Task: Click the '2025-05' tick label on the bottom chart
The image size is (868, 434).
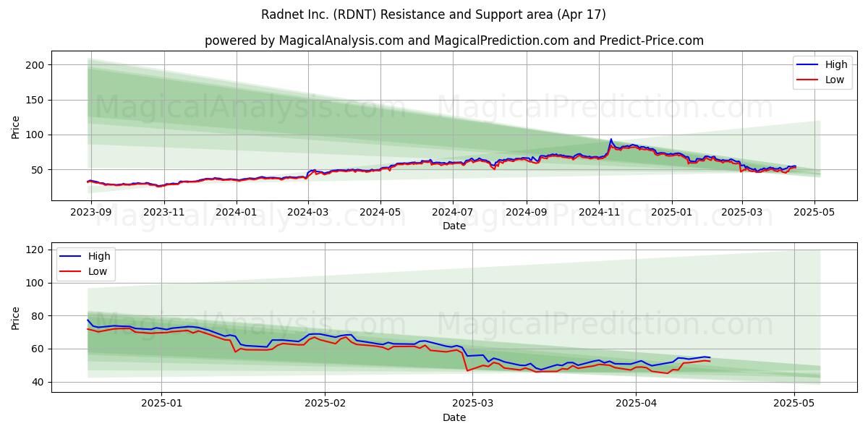Action: tap(794, 403)
